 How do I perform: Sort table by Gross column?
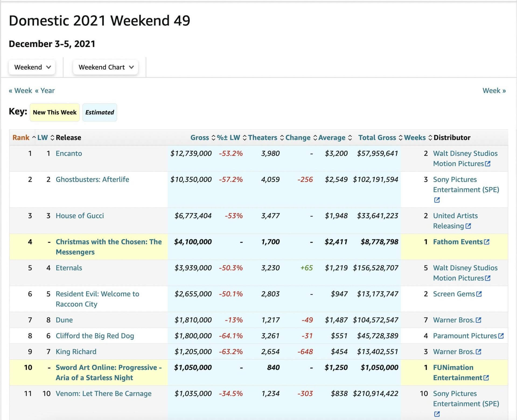point(203,137)
